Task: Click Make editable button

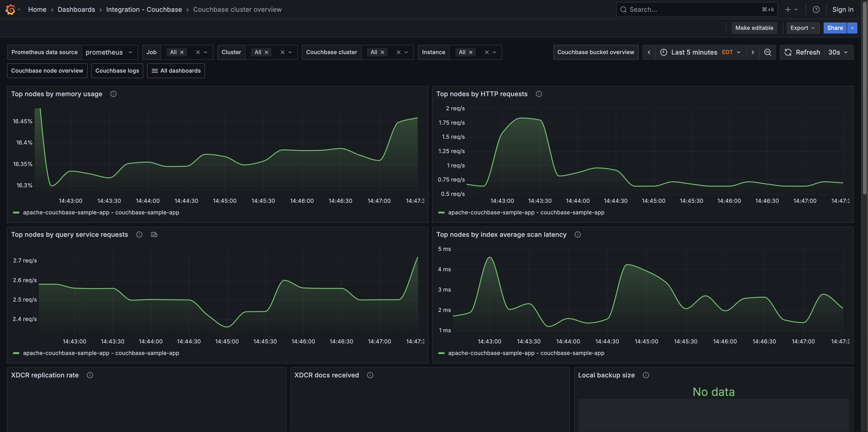Action: pos(754,28)
